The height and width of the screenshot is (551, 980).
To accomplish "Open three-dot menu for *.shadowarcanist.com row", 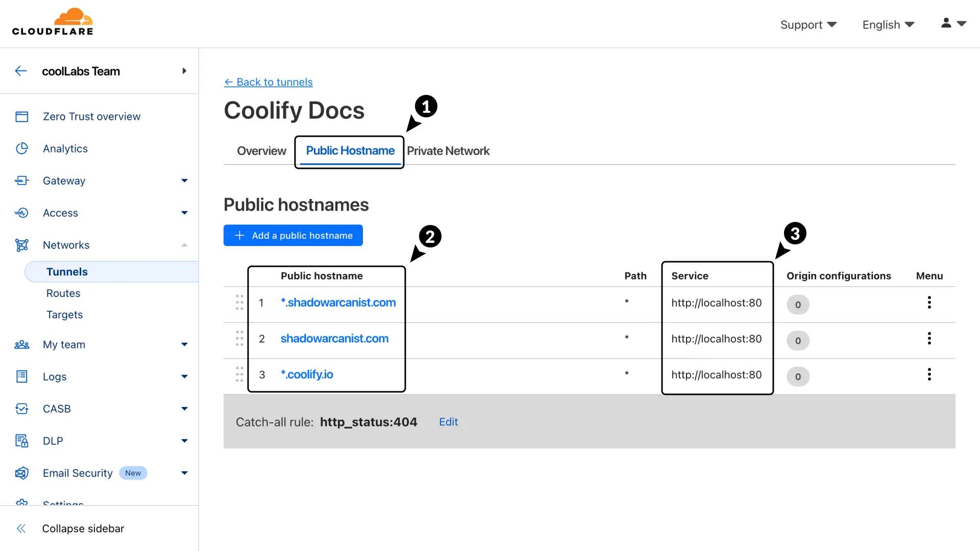I will (929, 303).
